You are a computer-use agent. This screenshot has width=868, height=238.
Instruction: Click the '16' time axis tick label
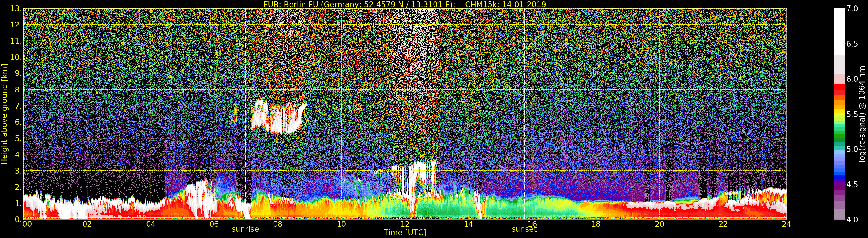coord(532,224)
